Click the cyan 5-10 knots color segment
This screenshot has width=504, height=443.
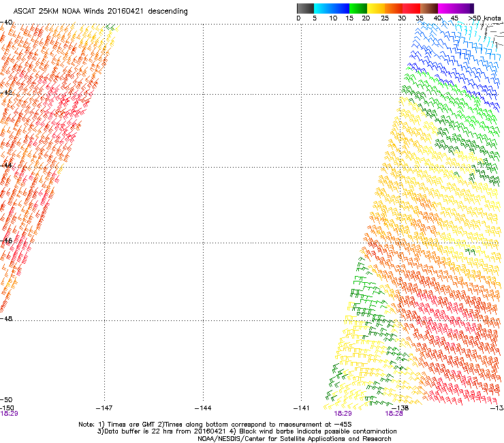point(323,8)
